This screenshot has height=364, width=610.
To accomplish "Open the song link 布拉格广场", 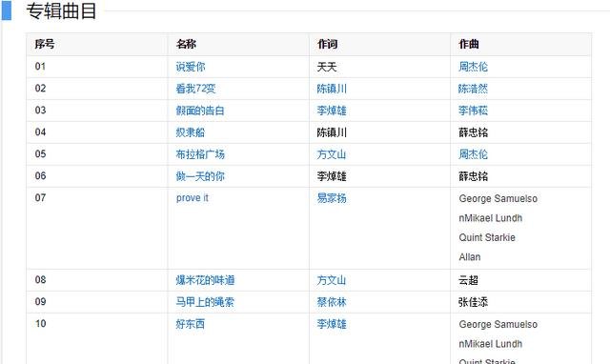I will [x=200, y=154].
